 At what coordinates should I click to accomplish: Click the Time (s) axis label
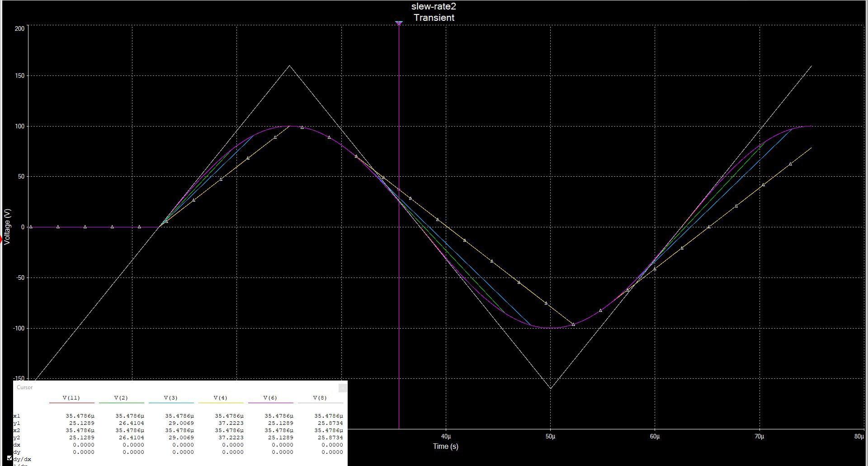pos(445,446)
